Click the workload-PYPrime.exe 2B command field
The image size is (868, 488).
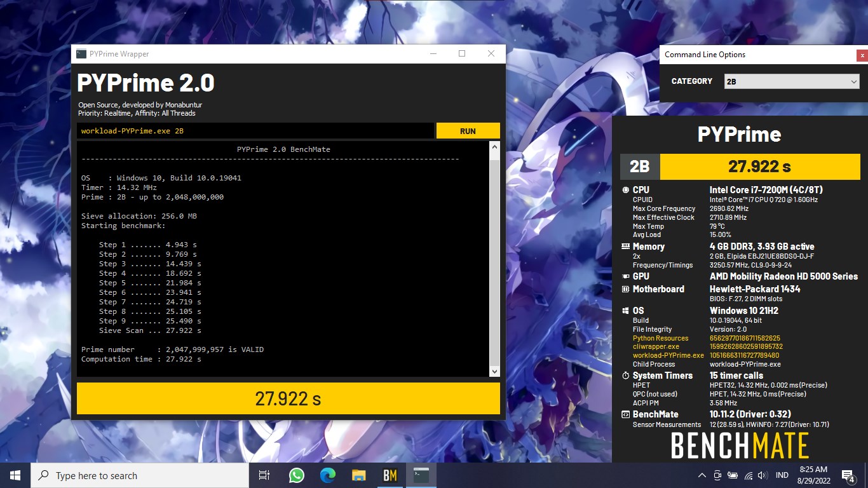[x=255, y=131]
